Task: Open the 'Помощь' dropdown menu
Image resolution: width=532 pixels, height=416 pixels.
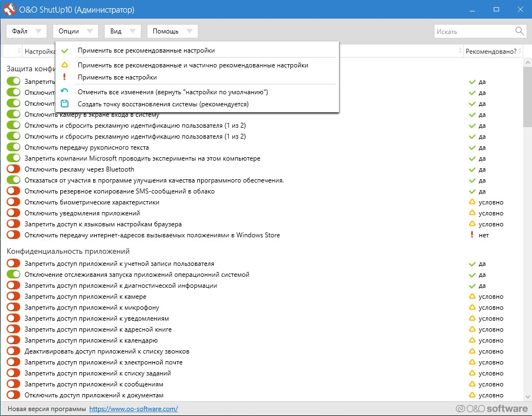Action: pos(172,31)
